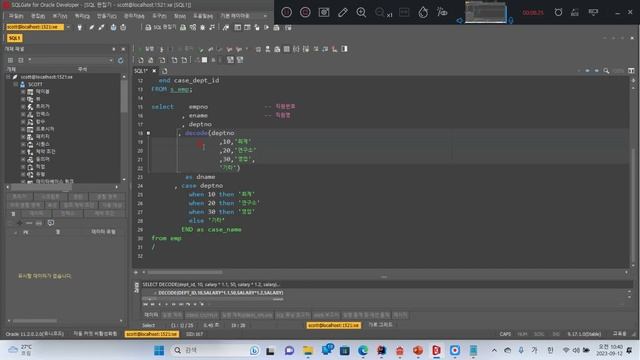Click the plug connect icon beside the connection box
This screenshot has height=360, width=640.
tap(79, 27)
